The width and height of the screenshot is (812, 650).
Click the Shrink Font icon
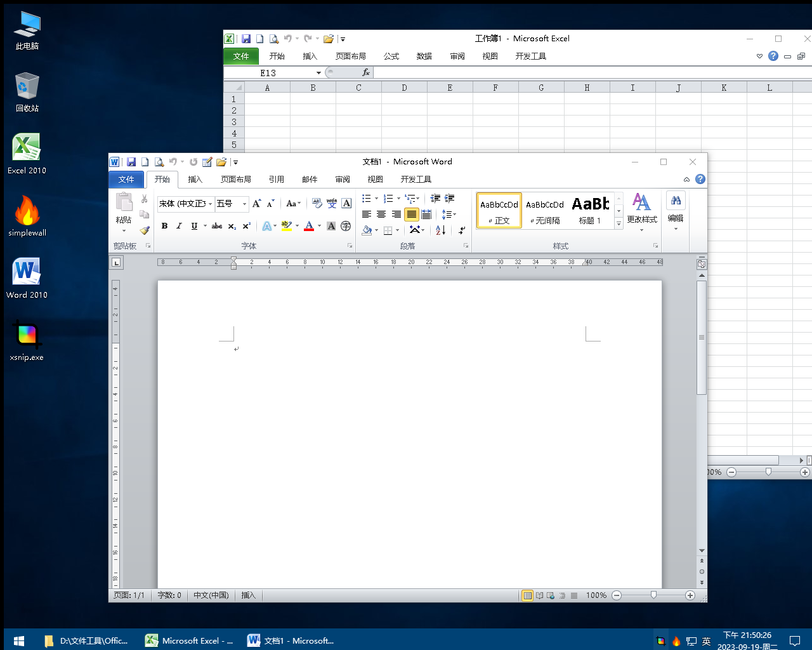271,204
